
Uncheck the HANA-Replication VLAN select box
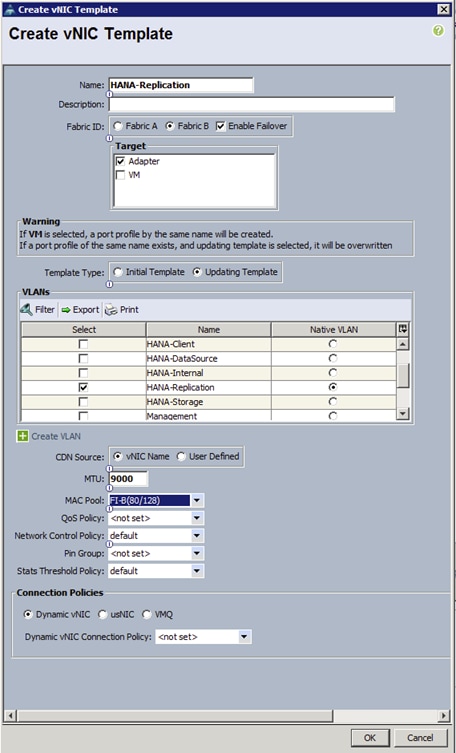pyautogui.click(x=84, y=388)
